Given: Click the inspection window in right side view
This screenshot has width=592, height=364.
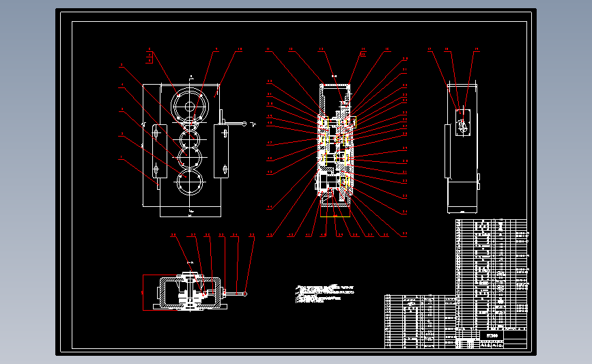Looking at the screenshot, I should pyautogui.click(x=462, y=123).
